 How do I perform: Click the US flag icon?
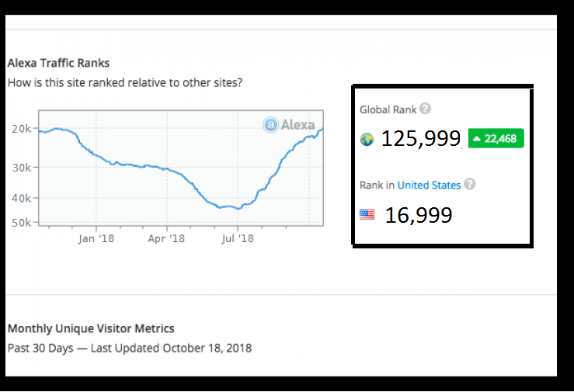tap(367, 214)
